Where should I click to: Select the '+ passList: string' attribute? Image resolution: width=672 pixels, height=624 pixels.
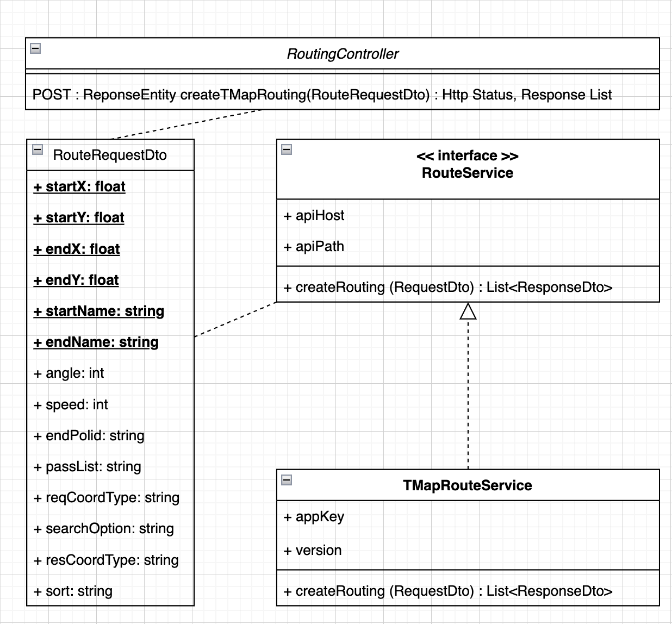click(88, 466)
